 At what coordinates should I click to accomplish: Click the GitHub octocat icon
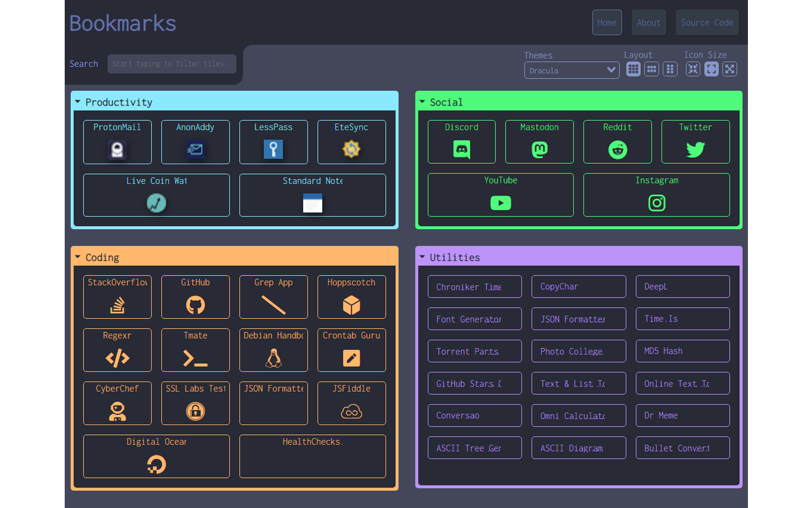[195, 305]
